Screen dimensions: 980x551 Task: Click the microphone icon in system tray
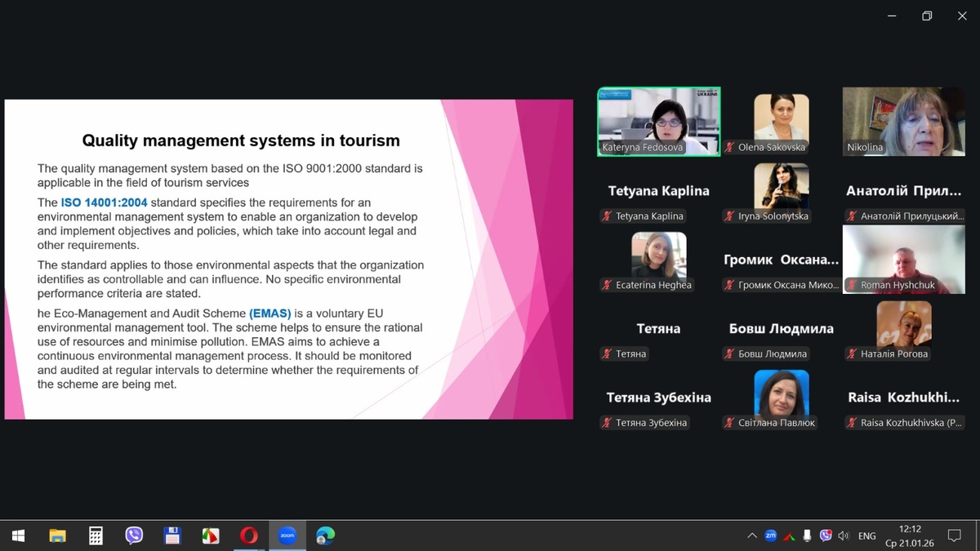pyautogui.click(x=807, y=535)
